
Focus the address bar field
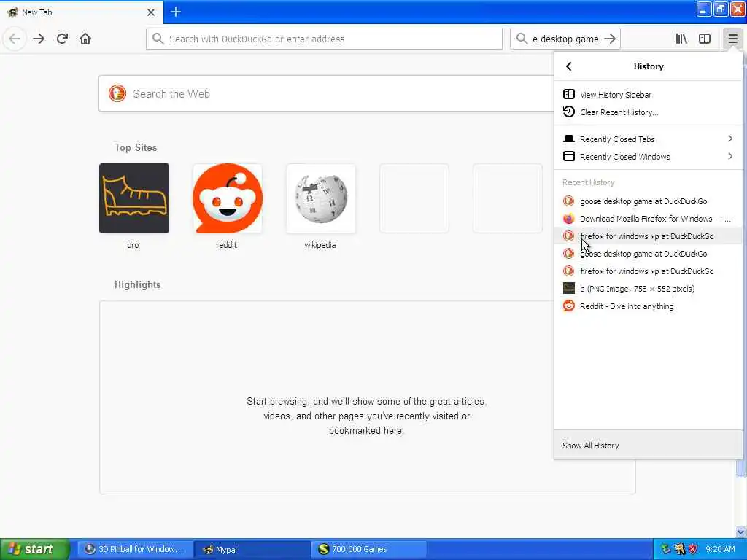tap(324, 39)
